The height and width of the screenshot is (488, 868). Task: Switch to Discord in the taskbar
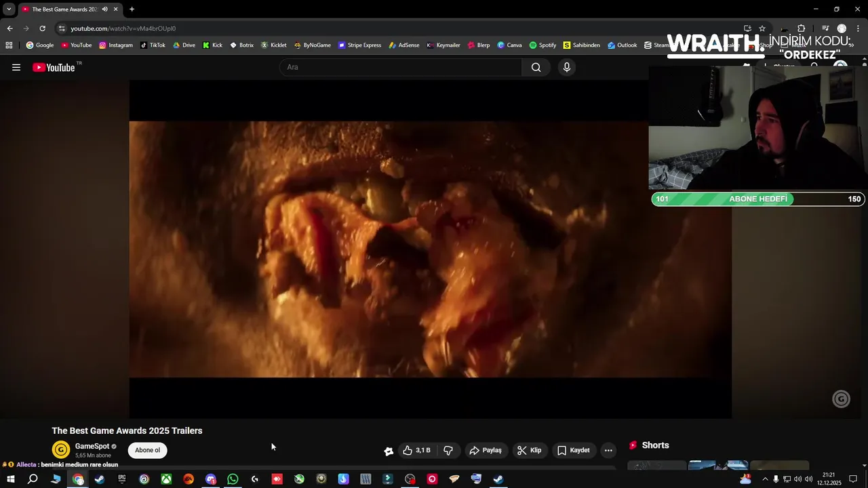(211, 479)
